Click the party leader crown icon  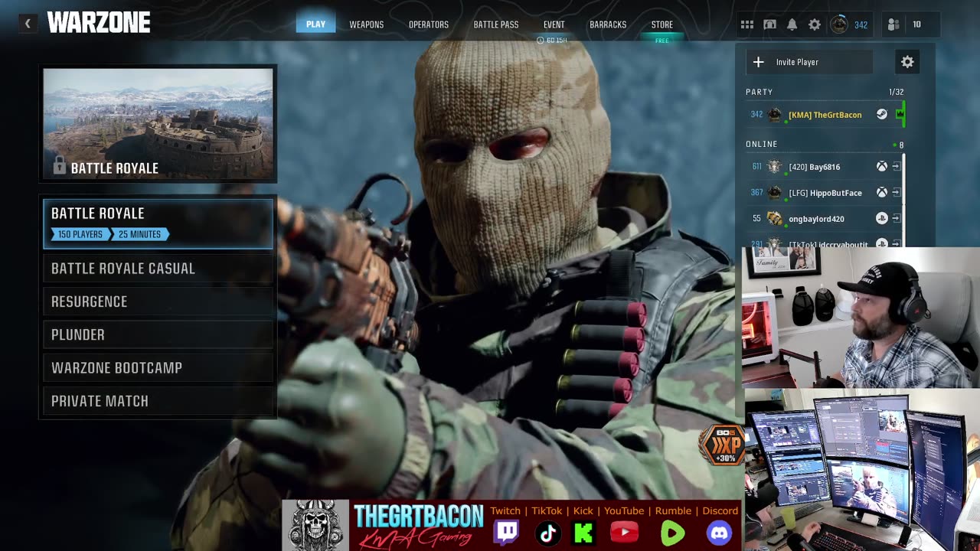[x=900, y=114]
